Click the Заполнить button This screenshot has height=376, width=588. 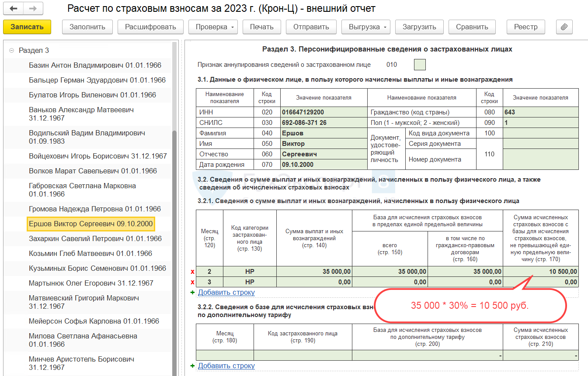87,27
